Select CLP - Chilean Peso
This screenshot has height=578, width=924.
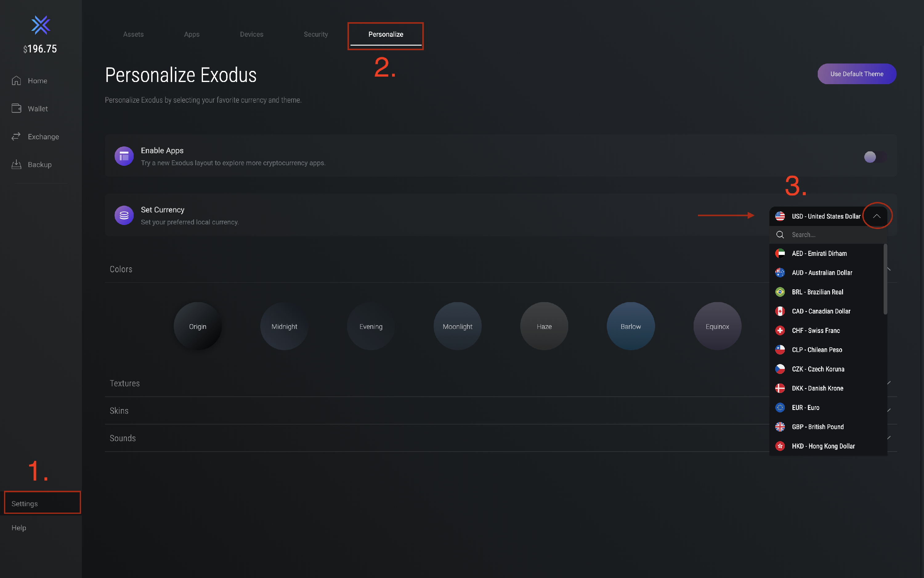(827, 349)
